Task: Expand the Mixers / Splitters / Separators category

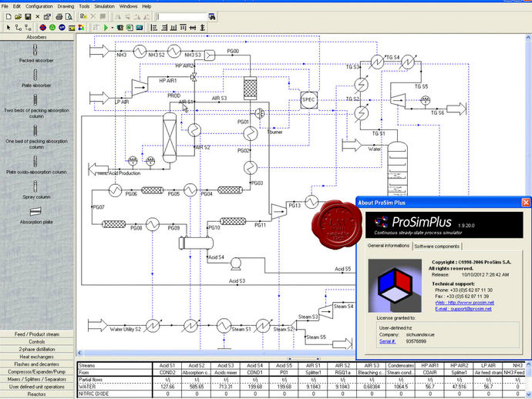Action: (x=37, y=379)
